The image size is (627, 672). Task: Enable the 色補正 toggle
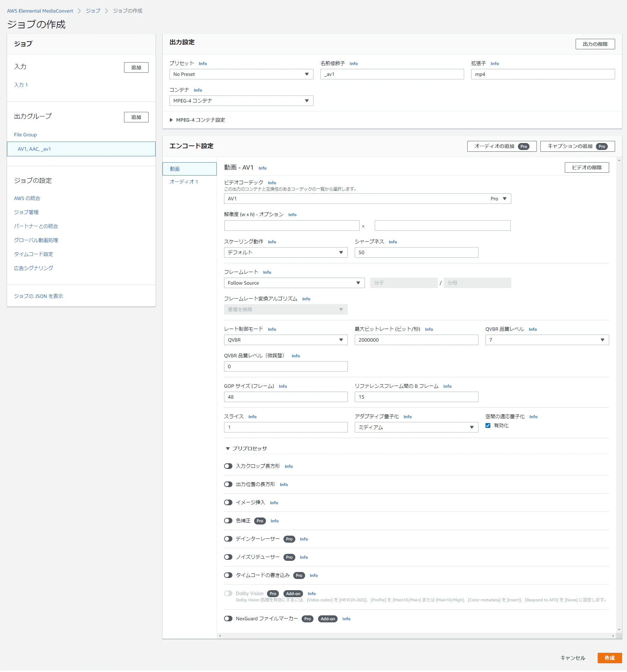click(228, 521)
